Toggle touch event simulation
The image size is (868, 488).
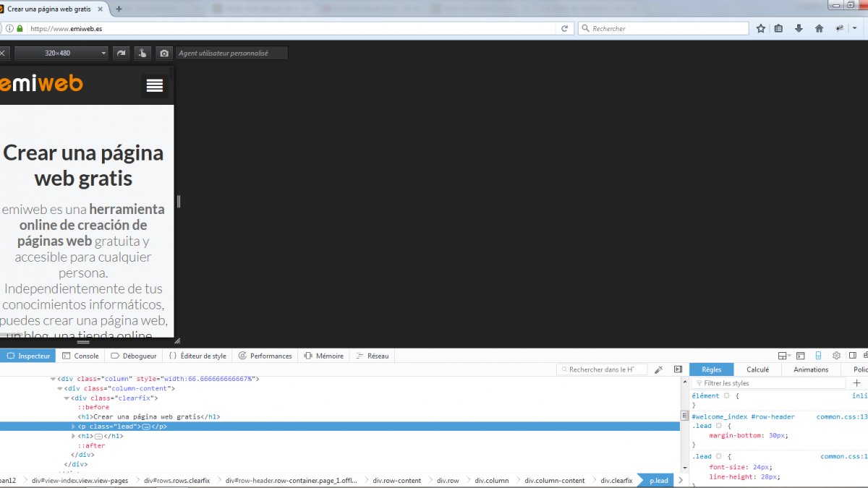(143, 53)
